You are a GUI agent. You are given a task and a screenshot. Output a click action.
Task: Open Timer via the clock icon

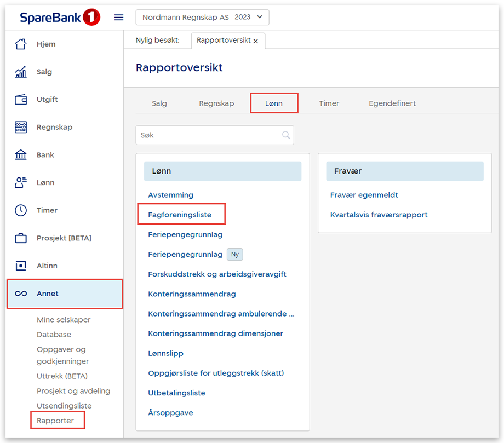click(21, 210)
